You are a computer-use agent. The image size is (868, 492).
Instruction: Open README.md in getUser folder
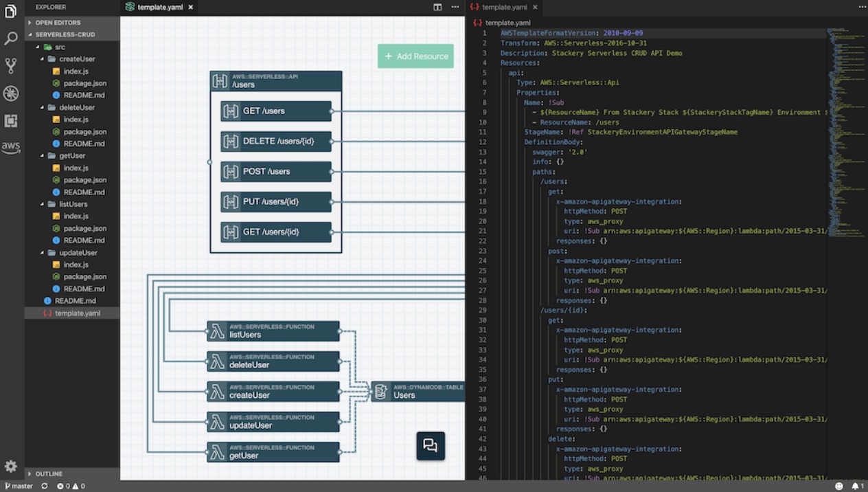pyautogui.click(x=72, y=192)
